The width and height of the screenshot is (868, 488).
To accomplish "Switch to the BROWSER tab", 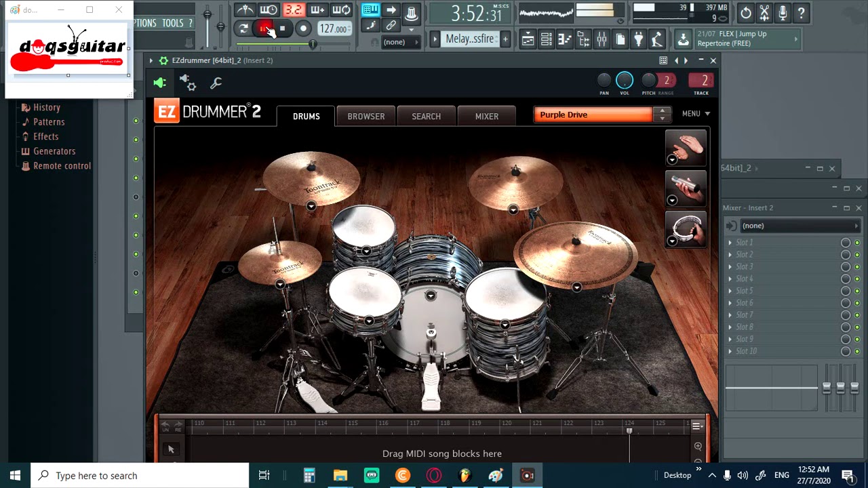I will [366, 116].
